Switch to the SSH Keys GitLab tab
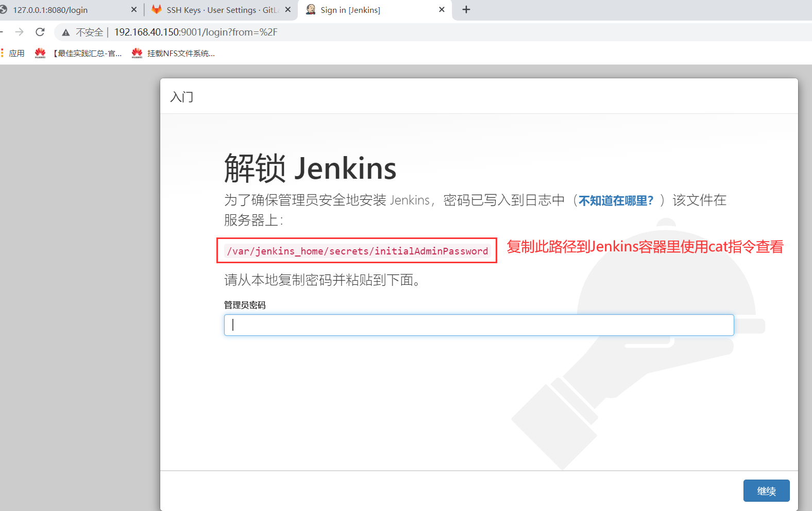The image size is (812, 511). coord(222,10)
